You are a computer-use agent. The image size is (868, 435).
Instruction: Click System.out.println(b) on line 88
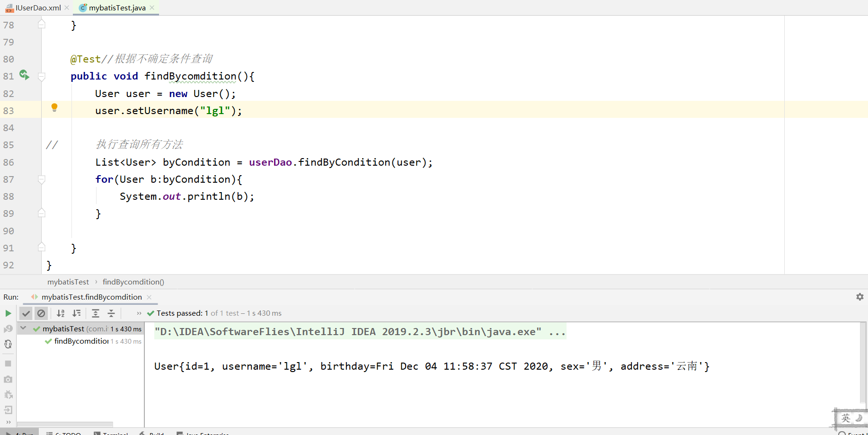point(186,196)
